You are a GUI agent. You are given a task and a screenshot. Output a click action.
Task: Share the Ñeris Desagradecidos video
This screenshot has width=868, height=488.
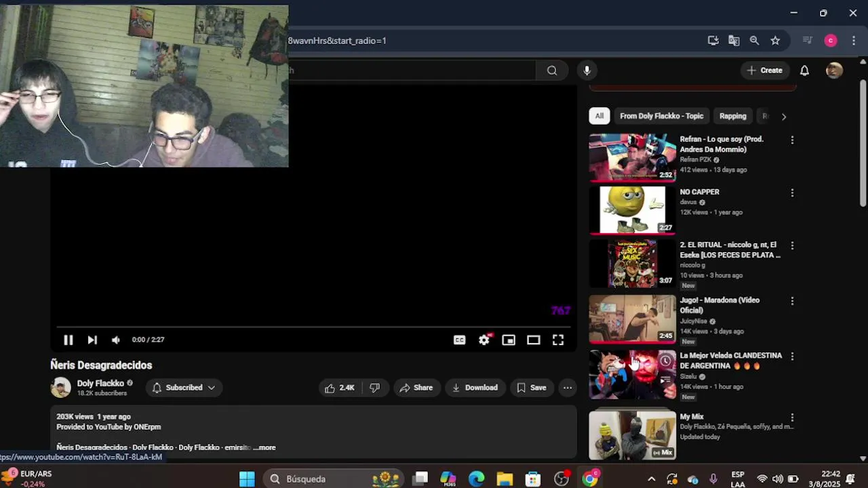click(416, 388)
